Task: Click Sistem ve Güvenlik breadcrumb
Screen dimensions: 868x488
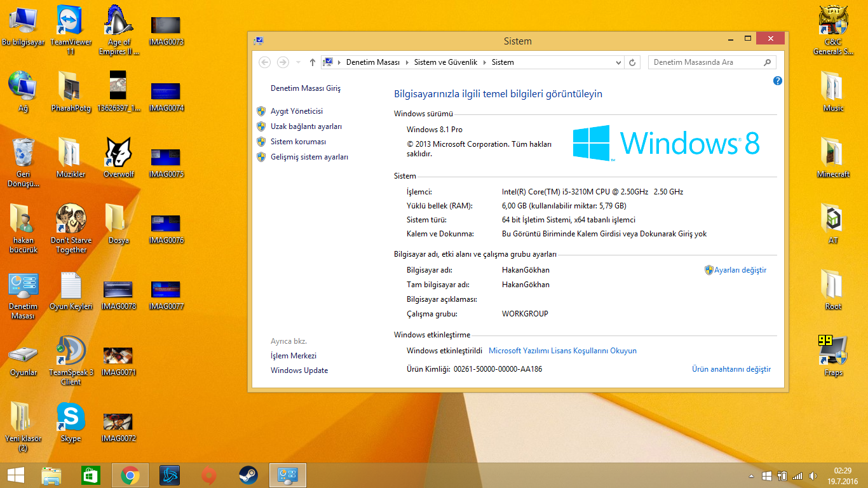Action: tap(445, 62)
